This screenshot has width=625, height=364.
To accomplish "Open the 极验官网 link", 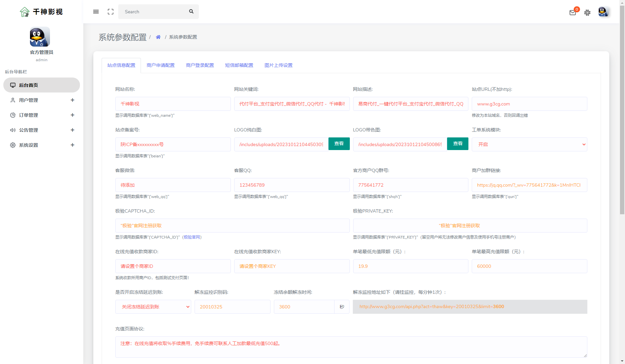I will (x=192, y=237).
